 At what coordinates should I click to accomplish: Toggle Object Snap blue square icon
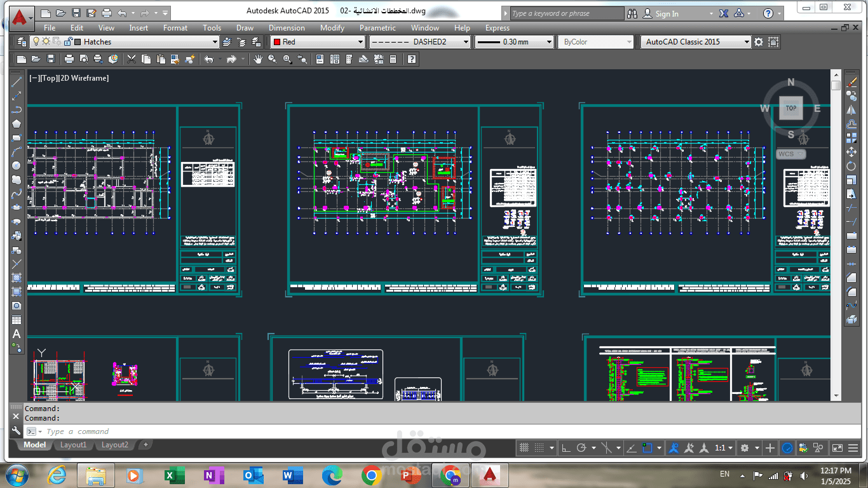[647, 448]
